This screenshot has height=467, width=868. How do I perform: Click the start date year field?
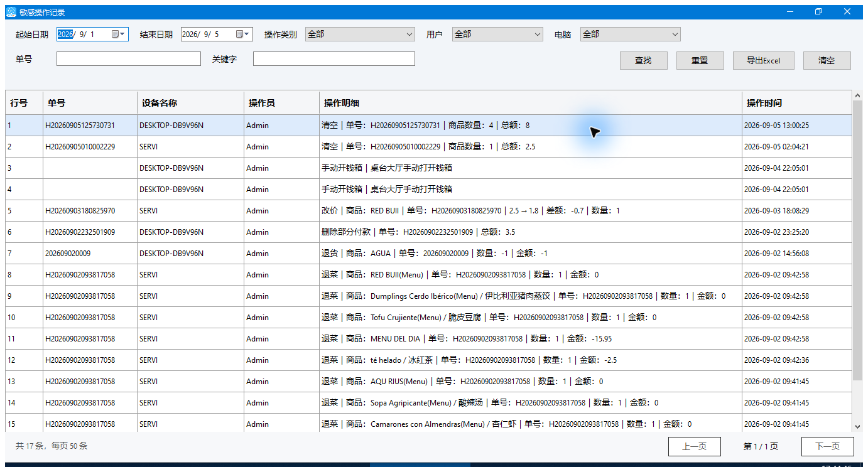pos(65,35)
